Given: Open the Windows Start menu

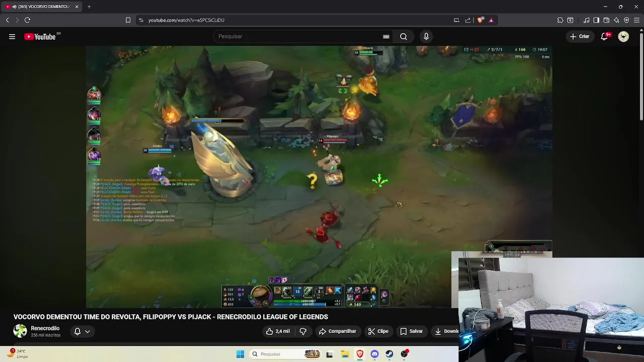Looking at the screenshot, I should [240, 354].
